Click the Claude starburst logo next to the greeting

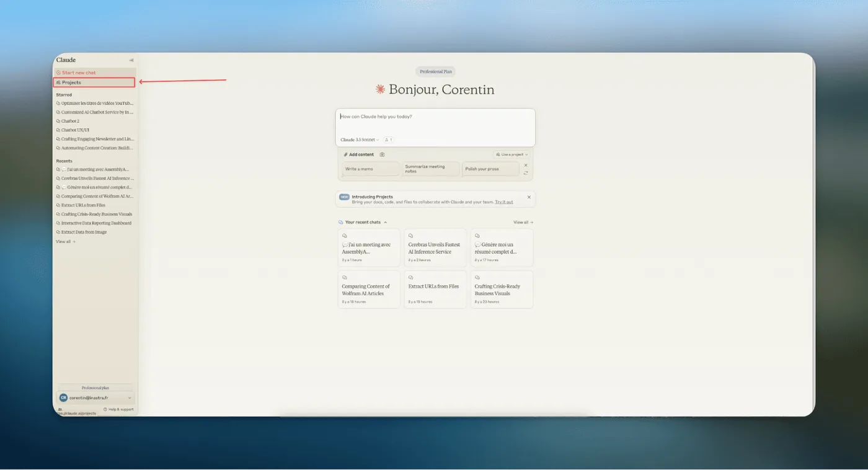(x=381, y=89)
